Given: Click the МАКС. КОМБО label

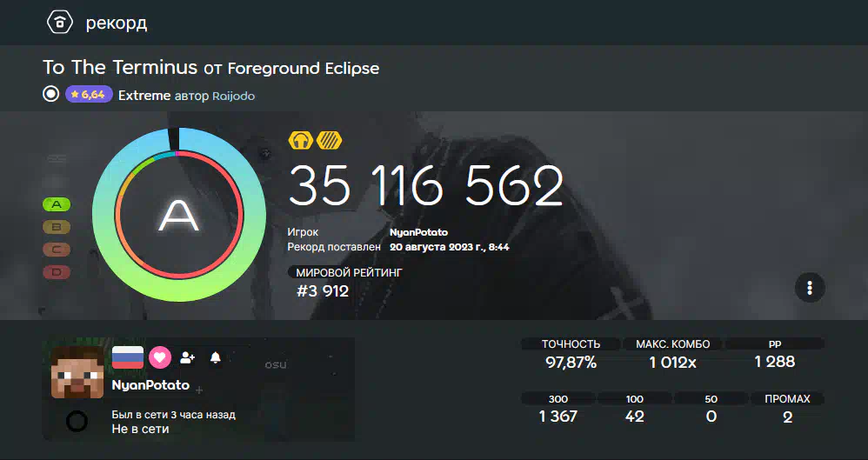Looking at the screenshot, I should pos(672,344).
